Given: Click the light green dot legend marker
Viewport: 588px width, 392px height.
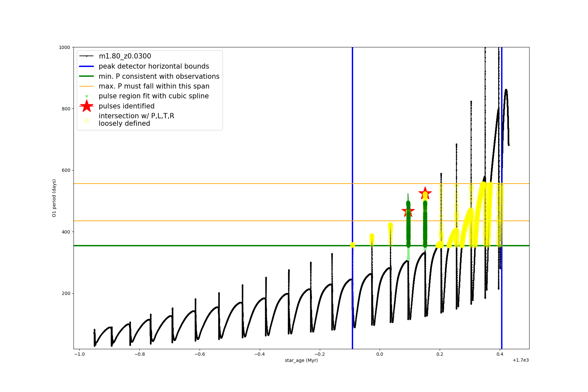Looking at the screenshot, I should click(x=87, y=96).
